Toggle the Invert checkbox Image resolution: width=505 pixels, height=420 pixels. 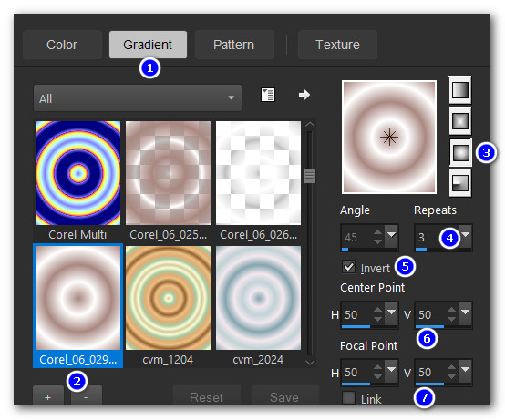pos(349,267)
